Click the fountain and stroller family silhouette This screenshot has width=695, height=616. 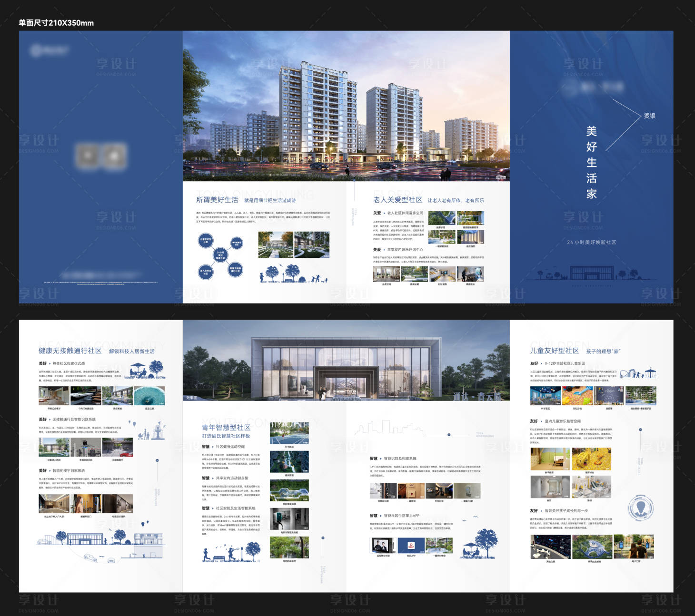click(149, 432)
